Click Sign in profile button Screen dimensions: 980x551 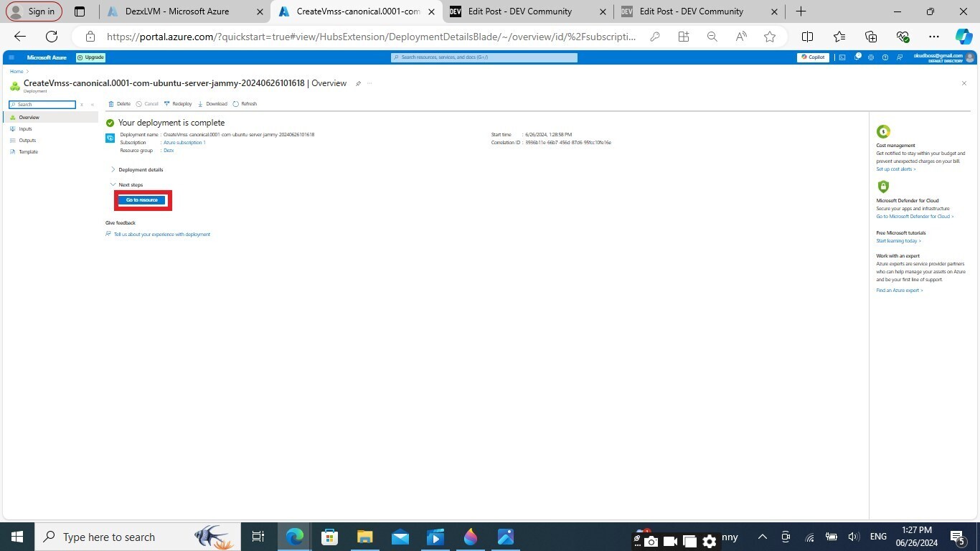[33, 11]
